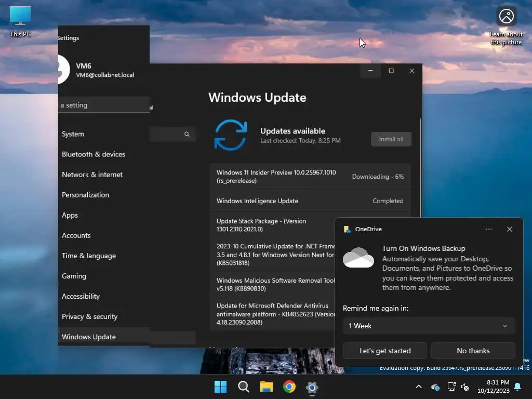Expand the Remind me again dropdown
Image resolution: width=532 pixels, height=399 pixels.
pyautogui.click(x=429, y=326)
